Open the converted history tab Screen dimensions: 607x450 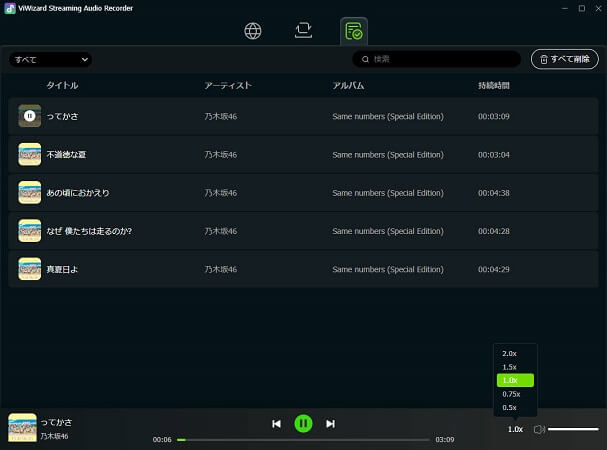point(354,31)
